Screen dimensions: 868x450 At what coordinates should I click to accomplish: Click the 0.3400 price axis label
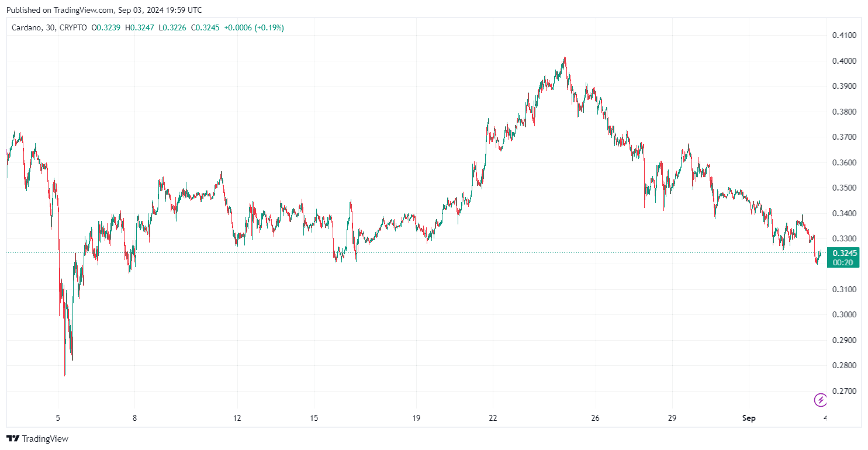coord(844,213)
